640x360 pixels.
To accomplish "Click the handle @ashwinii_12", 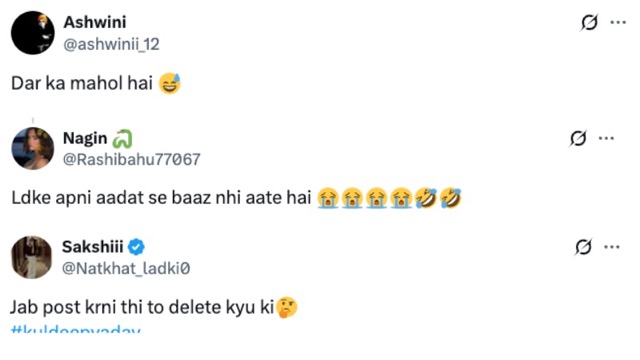I will click(111, 44).
